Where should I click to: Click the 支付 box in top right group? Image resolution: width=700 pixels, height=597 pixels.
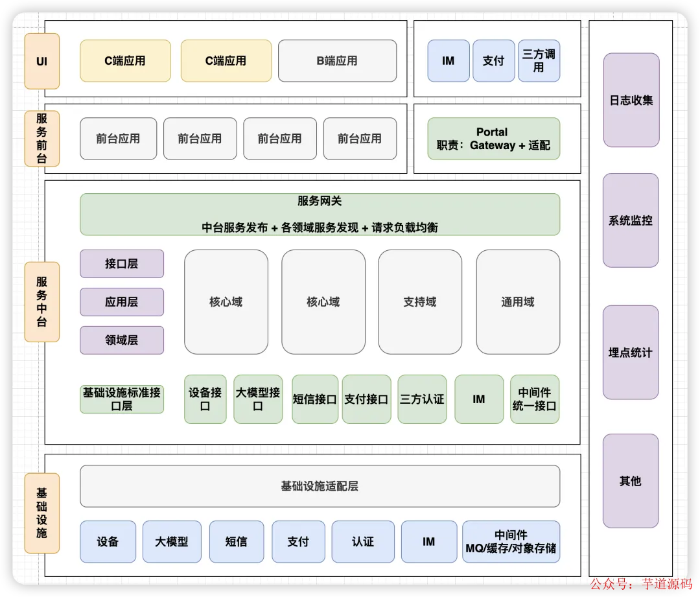click(x=493, y=61)
